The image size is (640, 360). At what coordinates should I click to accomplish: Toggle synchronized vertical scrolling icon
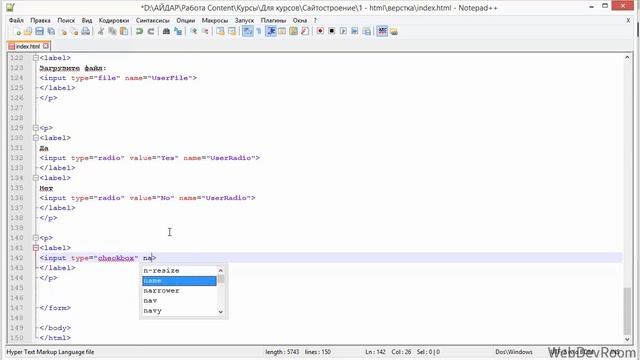(x=220, y=31)
